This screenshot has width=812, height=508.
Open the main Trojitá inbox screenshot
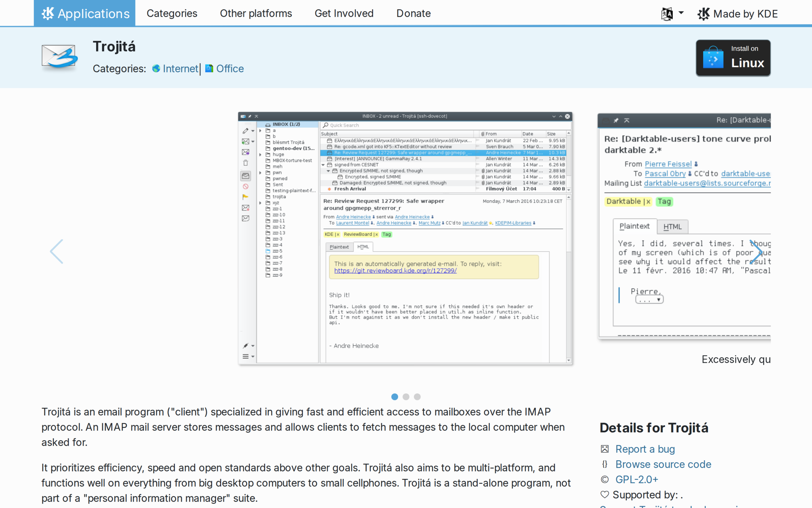pyautogui.click(x=405, y=238)
